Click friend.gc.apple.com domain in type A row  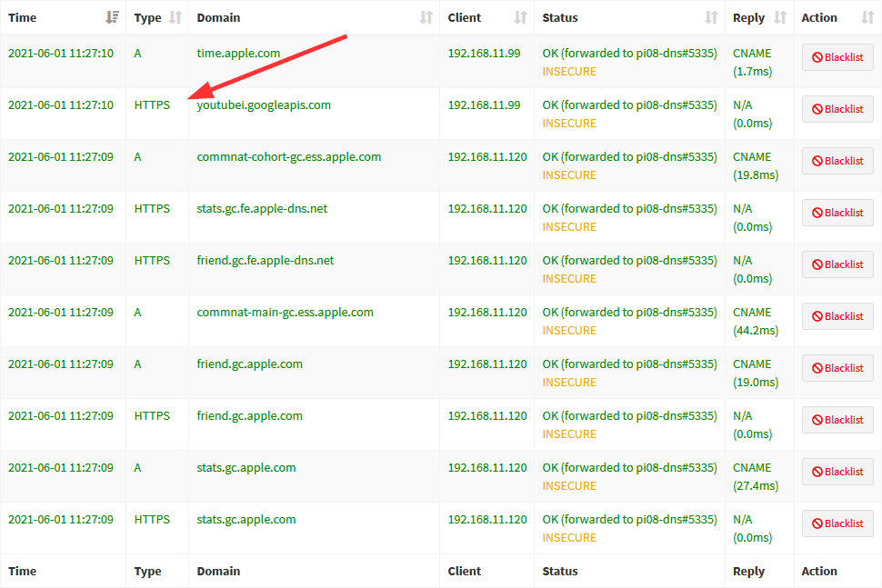(250, 364)
